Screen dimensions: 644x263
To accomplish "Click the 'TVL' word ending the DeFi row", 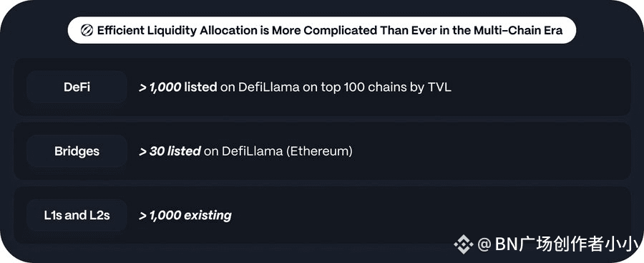I will [x=440, y=87].
